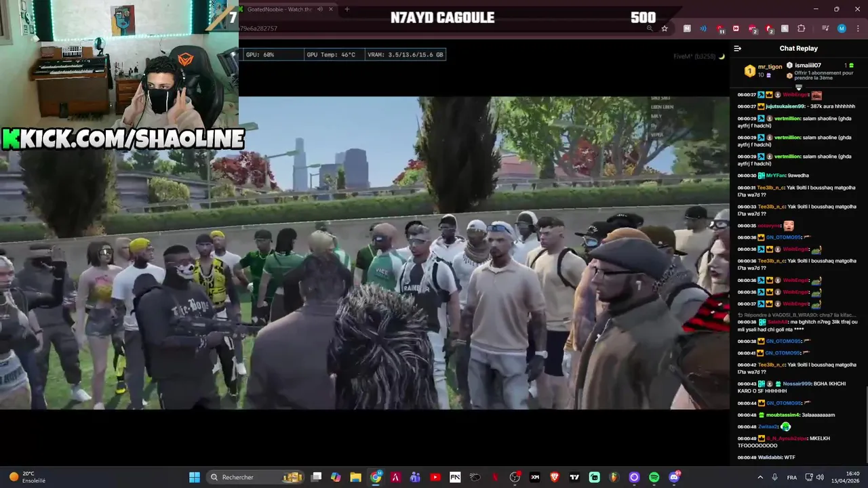Open Spotify from taskbar
The image size is (868, 488).
point(654,477)
